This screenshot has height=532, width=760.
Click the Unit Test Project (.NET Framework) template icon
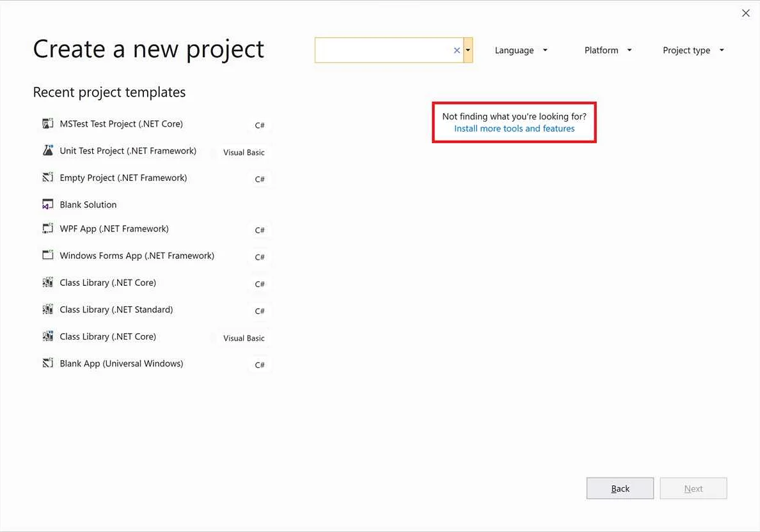point(48,150)
